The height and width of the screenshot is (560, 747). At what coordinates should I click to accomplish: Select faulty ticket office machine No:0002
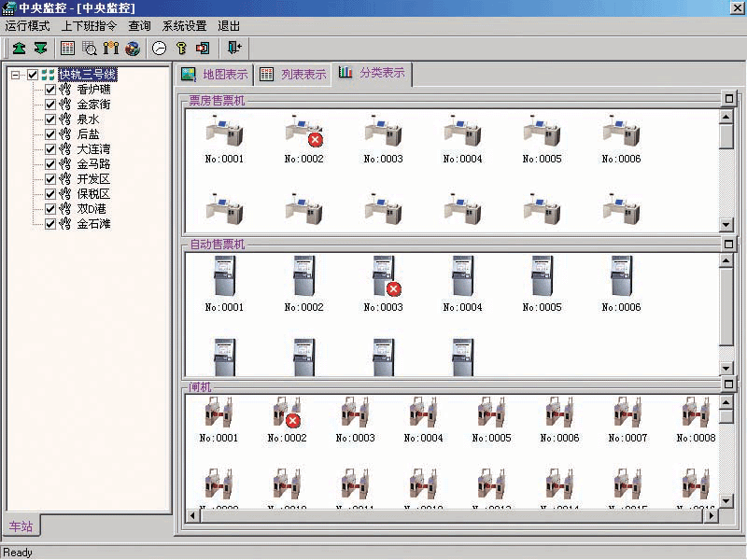[x=304, y=133]
